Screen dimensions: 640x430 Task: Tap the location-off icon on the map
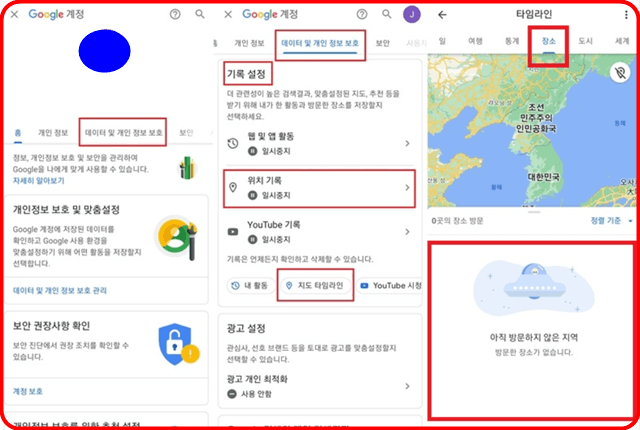click(x=620, y=73)
